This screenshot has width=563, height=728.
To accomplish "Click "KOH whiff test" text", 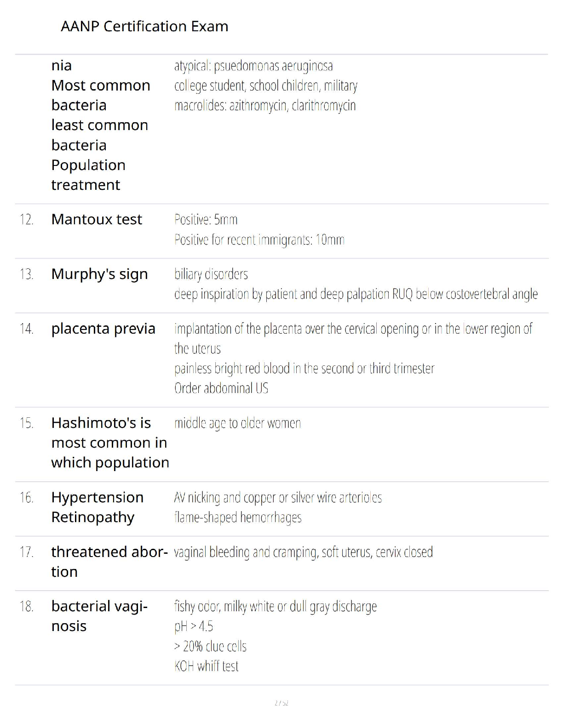I will point(206,666).
